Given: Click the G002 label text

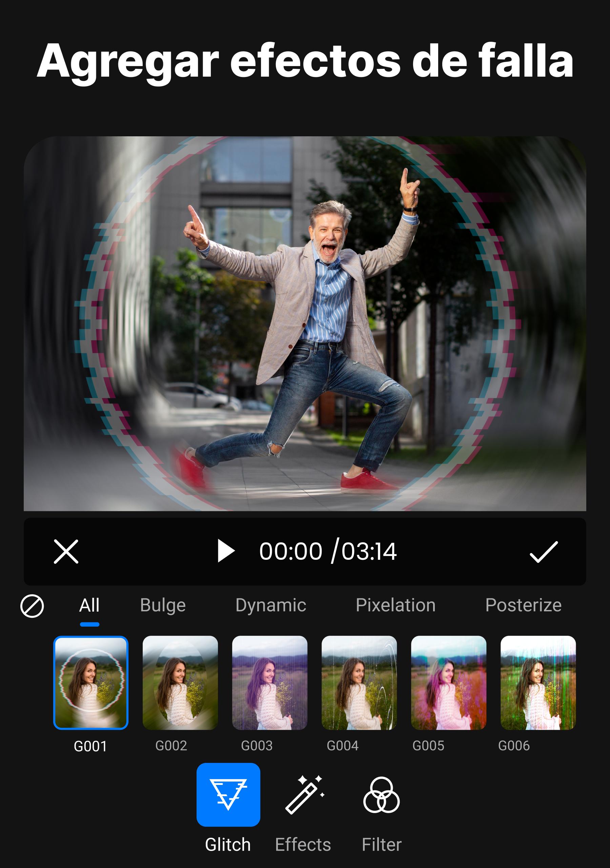Looking at the screenshot, I should click(x=171, y=746).
